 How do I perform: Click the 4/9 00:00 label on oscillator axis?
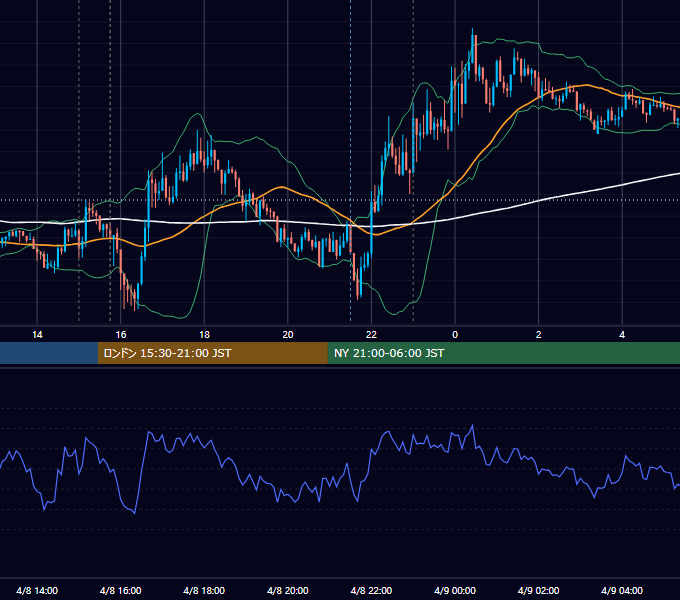[x=455, y=591]
